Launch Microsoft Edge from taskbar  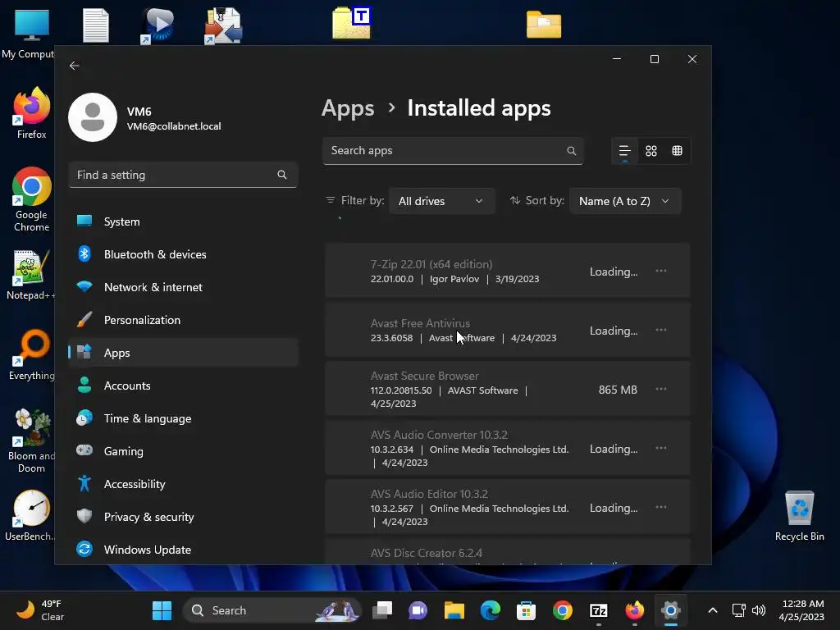(491, 610)
